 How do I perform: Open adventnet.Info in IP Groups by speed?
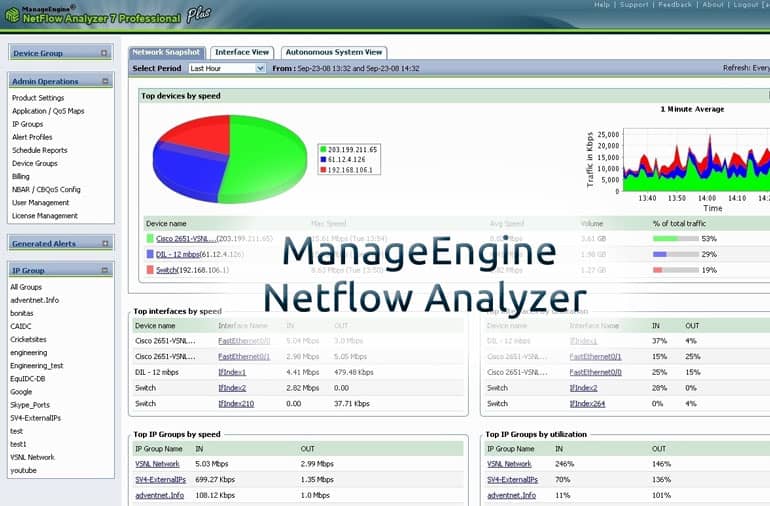tap(160, 495)
